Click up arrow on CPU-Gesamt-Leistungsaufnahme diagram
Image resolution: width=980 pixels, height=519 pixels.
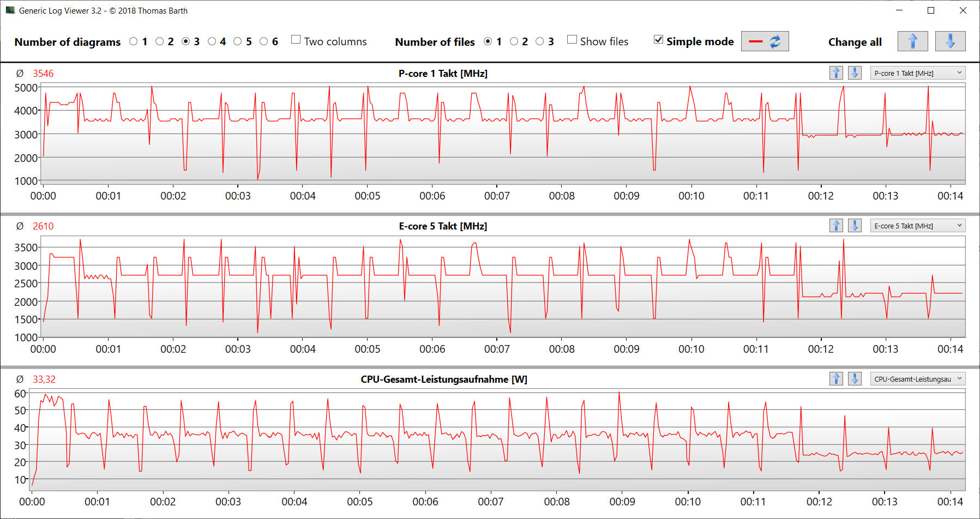tap(836, 379)
